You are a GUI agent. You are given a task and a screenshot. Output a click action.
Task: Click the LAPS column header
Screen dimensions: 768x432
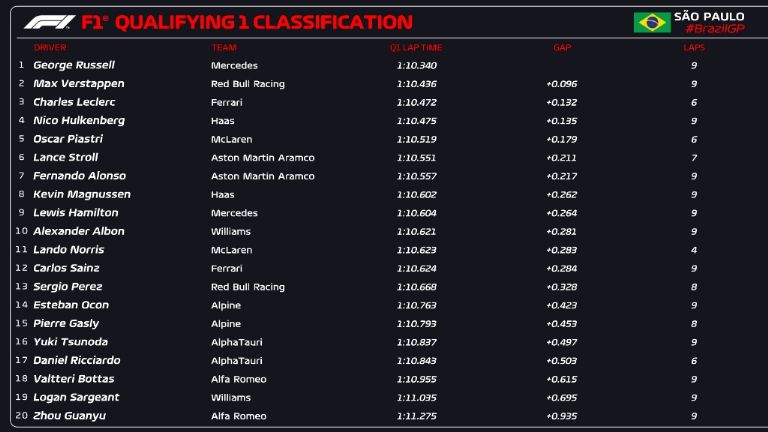[694, 47]
